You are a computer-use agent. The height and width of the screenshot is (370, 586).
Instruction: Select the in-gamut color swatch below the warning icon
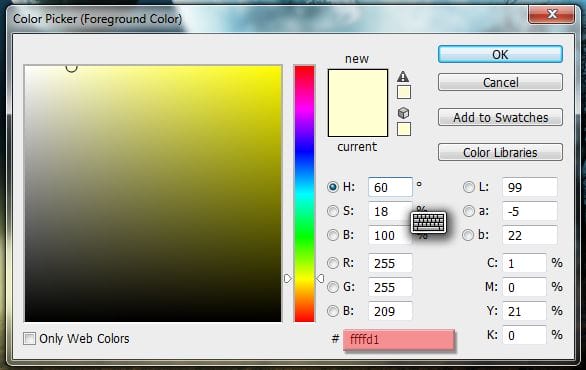pyautogui.click(x=404, y=92)
